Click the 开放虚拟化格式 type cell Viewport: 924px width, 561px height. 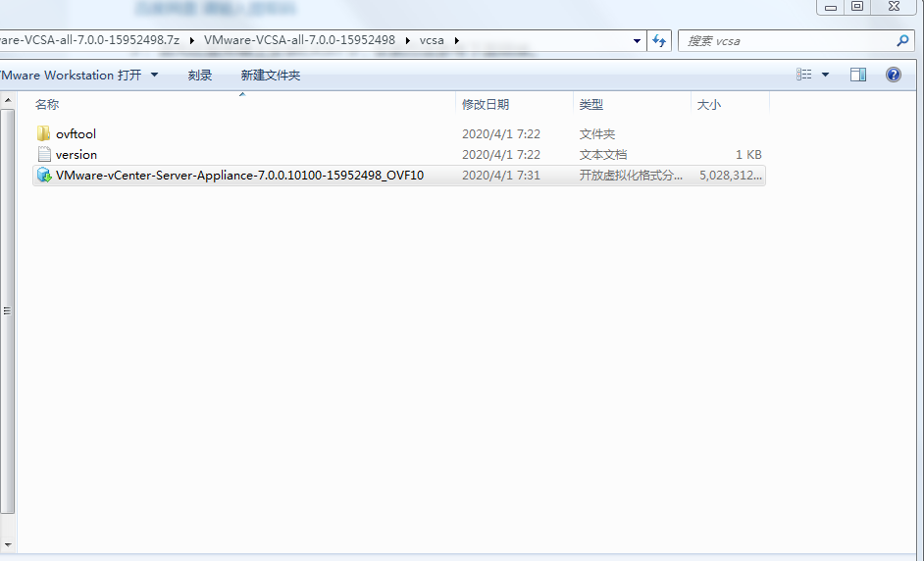point(631,175)
